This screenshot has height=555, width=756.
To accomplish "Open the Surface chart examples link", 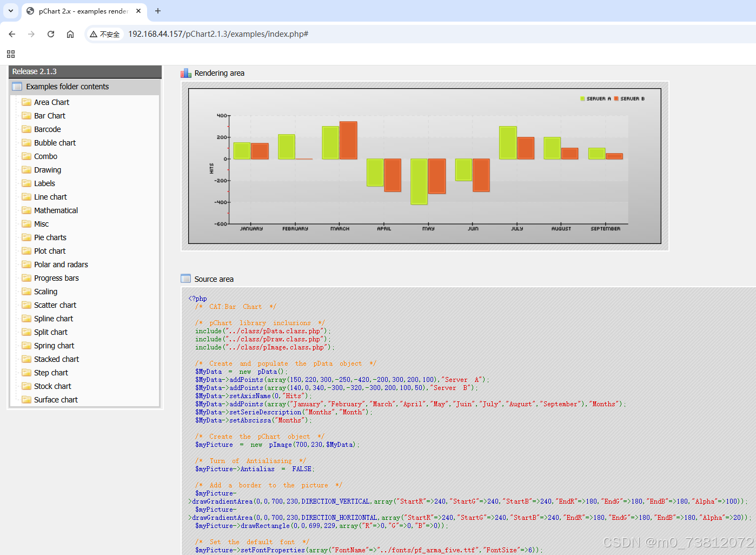I will click(x=56, y=400).
